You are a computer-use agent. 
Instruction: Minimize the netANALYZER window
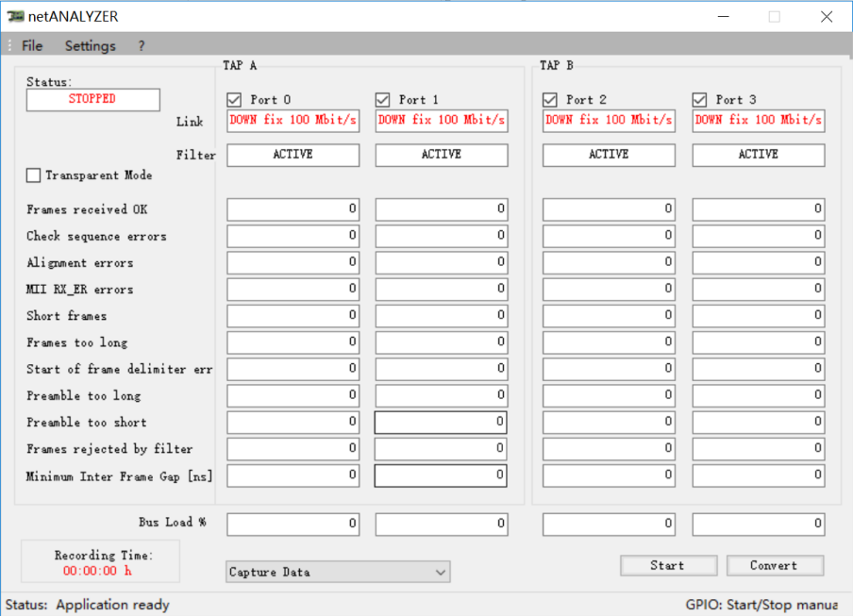(x=723, y=17)
